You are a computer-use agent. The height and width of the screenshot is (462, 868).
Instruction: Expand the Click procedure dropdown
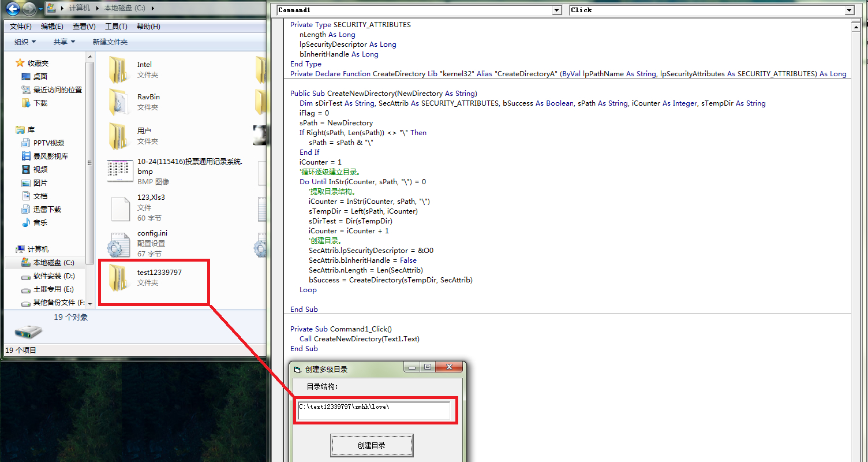coord(849,10)
